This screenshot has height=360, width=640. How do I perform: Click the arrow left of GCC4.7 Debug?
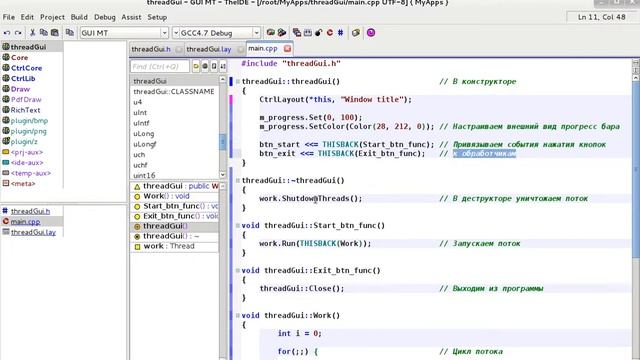click(x=176, y=33)
